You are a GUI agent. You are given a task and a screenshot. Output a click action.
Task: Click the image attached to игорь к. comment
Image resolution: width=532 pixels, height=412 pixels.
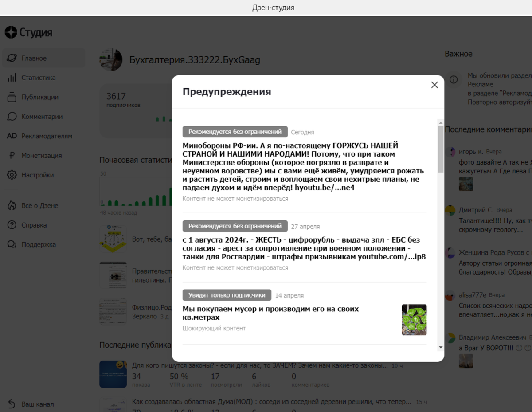[x=466, y=184]
